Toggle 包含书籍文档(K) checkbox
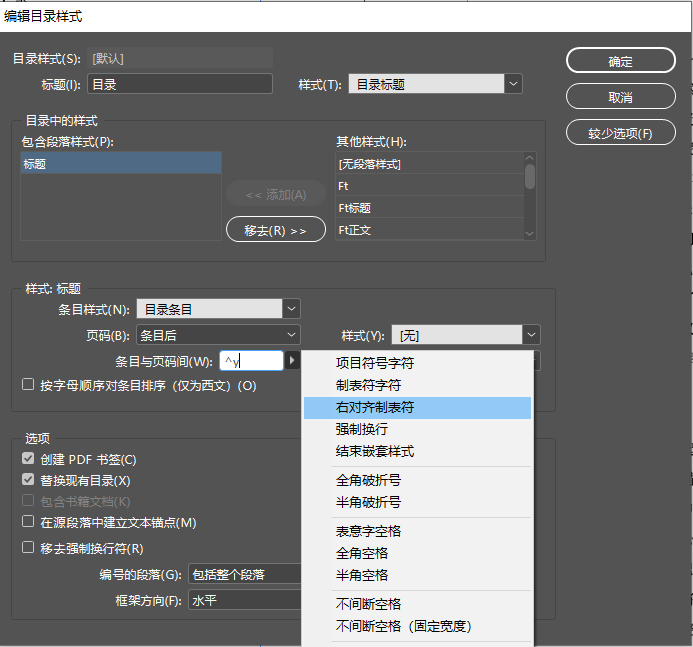The width and height of the screenshot is (693, 647). click(x=28, y=501)
